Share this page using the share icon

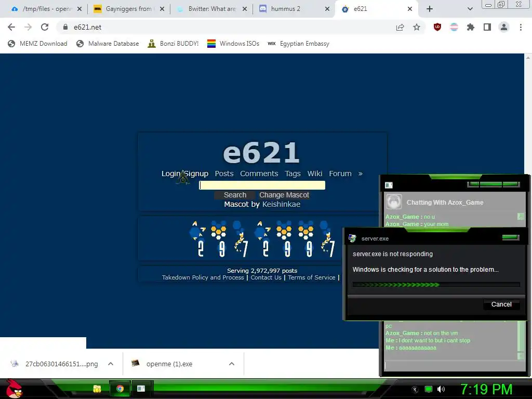(400, 28)
